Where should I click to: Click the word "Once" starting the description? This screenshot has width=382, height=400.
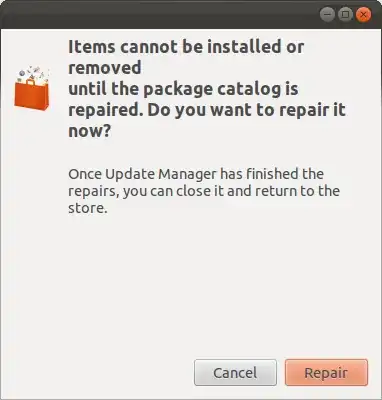pyautogui.click(x=85, y=174)
